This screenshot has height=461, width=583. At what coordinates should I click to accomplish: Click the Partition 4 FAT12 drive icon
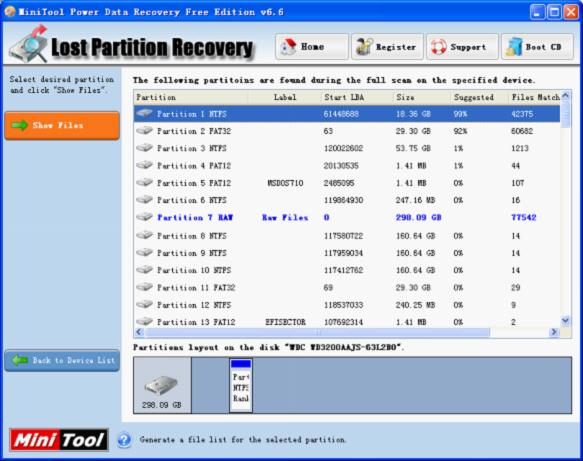pyautogui.click(x=144, y=165)
